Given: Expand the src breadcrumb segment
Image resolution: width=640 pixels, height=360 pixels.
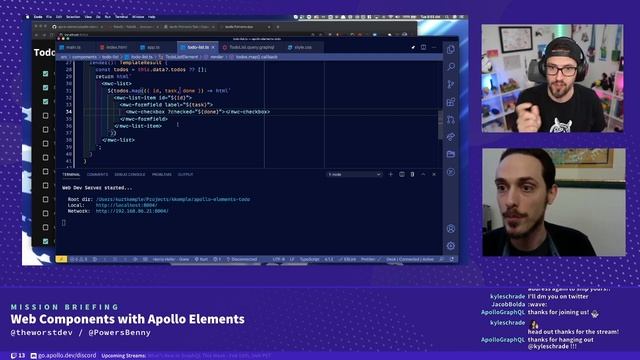Looking at the screenshot, I should tap(64, 57).
